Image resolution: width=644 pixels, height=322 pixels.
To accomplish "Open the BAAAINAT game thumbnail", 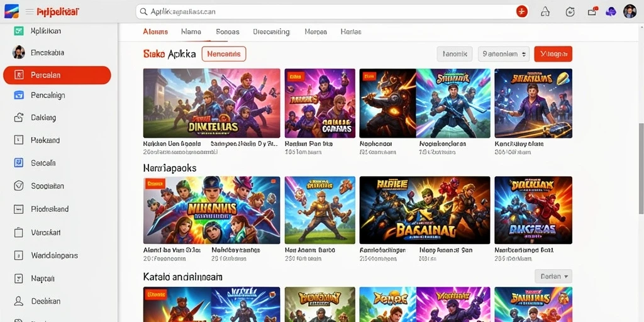I will (425, 210).
